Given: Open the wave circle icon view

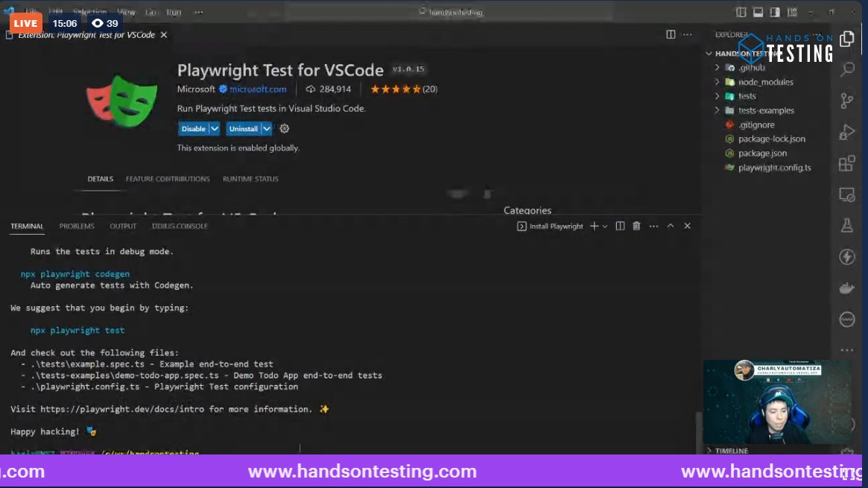Looking at the screenshot, I should pyautogui.click(x=847, y=319).
